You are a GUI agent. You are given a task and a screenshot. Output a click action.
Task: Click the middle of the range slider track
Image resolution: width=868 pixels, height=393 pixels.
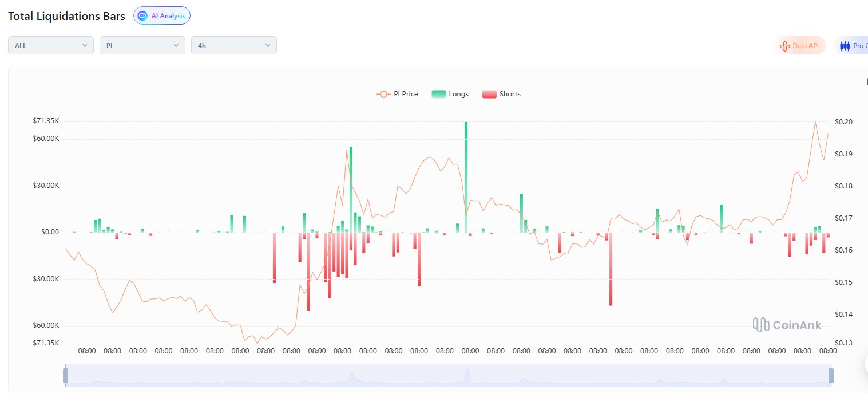pos(448,376)
